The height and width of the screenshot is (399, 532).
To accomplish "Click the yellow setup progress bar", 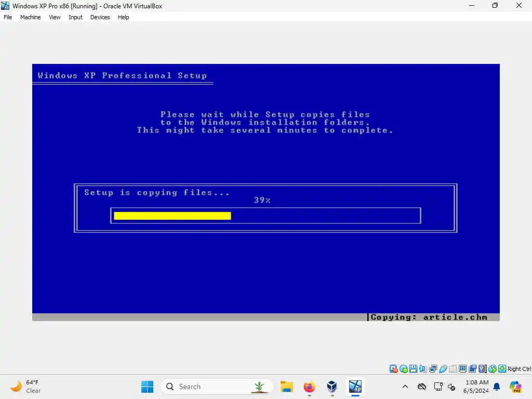I will pos(172,216).
